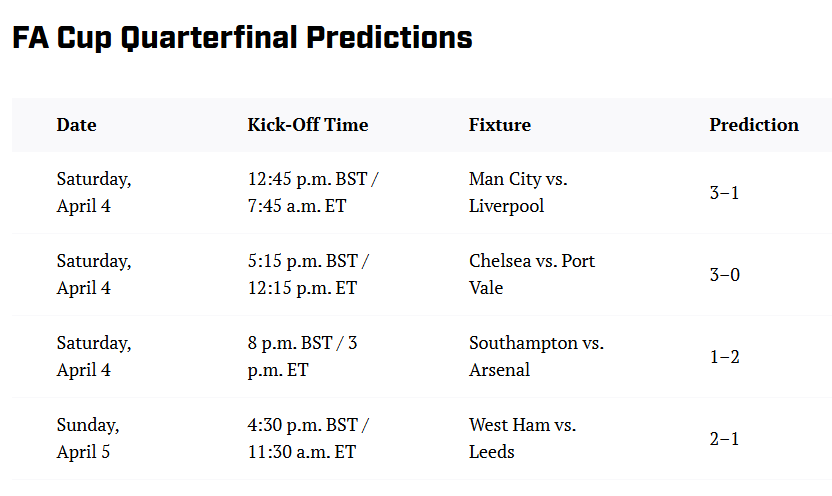Select the Chelsea vs. Port Vale fixture

(x=531, y=274)
